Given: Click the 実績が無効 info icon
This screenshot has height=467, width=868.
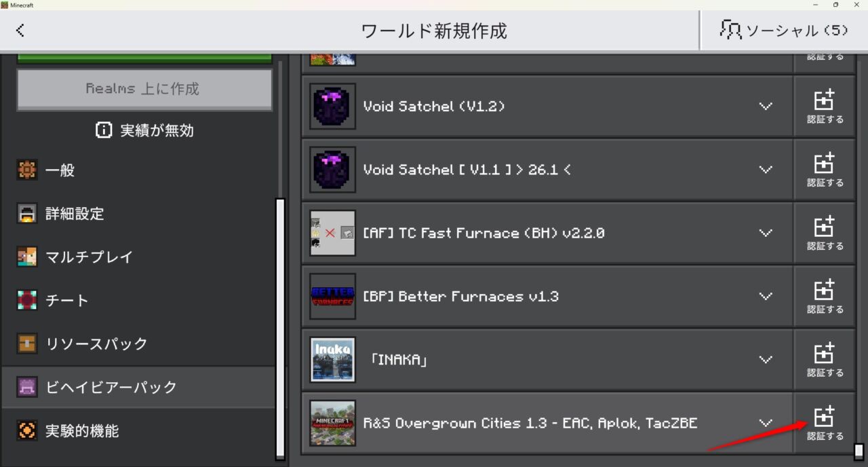Looking at the screenshot, I should 104,130.
